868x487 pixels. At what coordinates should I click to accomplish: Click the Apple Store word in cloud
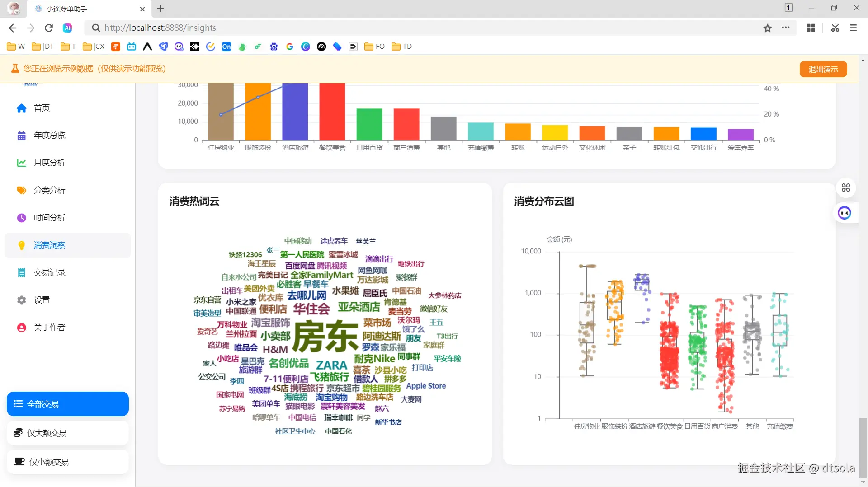click(426, 386)
